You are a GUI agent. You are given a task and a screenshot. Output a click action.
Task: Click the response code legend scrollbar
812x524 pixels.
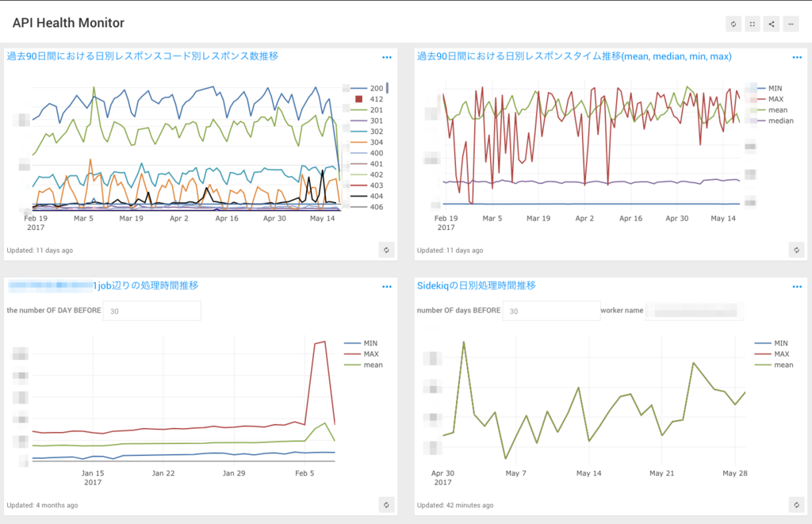(387, 88)
